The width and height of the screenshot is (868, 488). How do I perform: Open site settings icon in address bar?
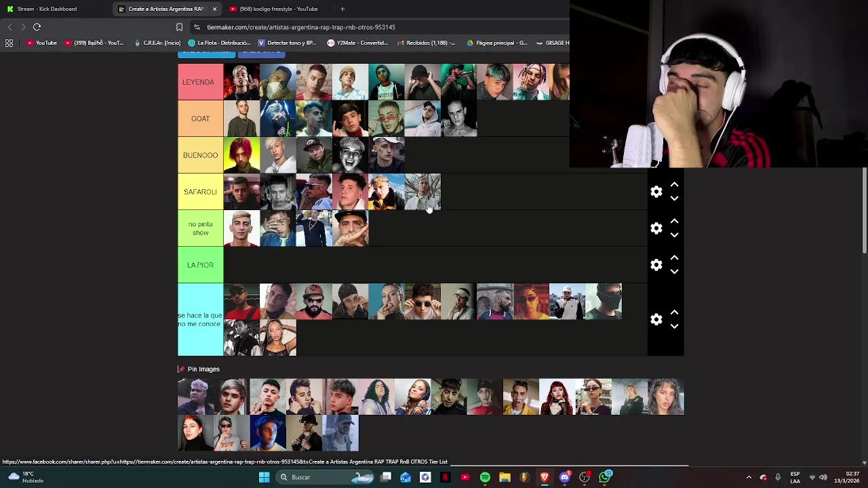point(197,27)
